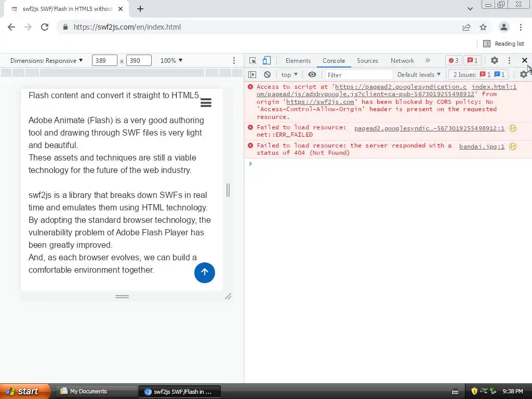The image size is (532, 399).
Task: Open Chrome's three-dot menu
Action: click(521, 27)
